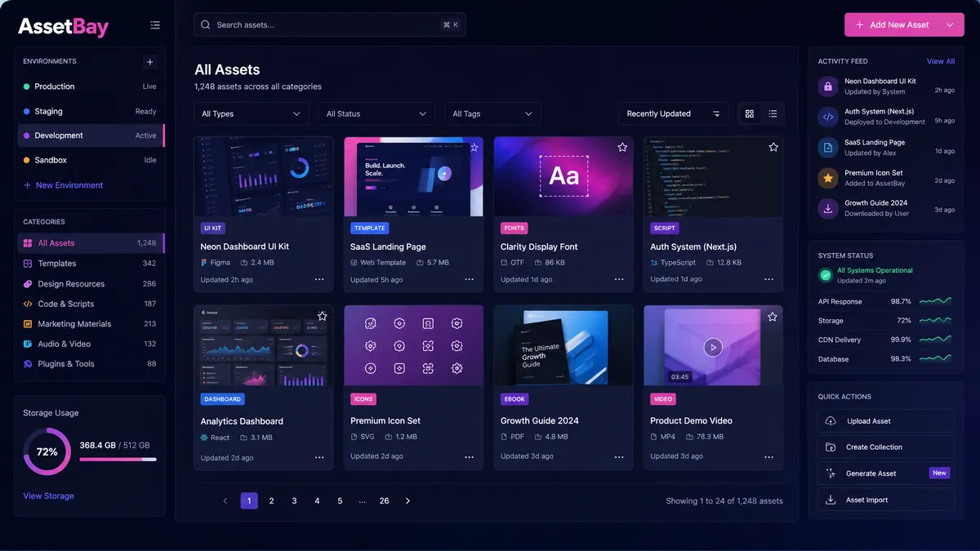This screenshot has height=551, width=980.
Task: Click the Asset Import download icon
Action: coord(831,500)
